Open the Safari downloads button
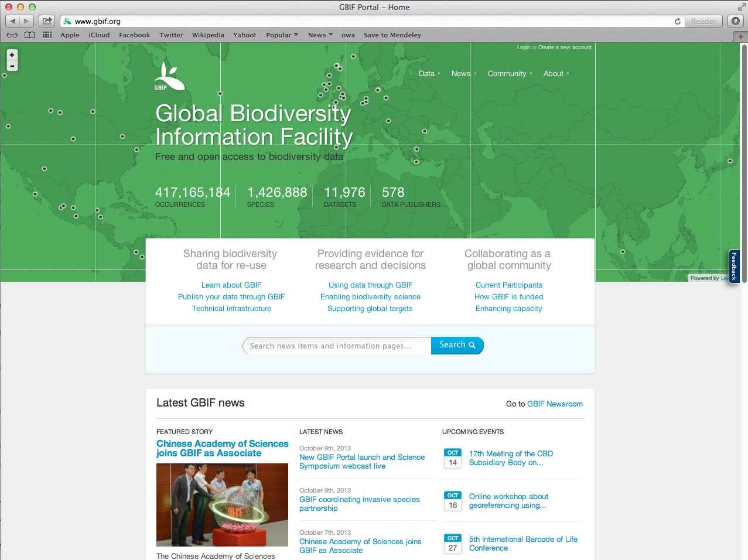Image resolution: width=748 pixels, height=560 pixels. point(736,21)
